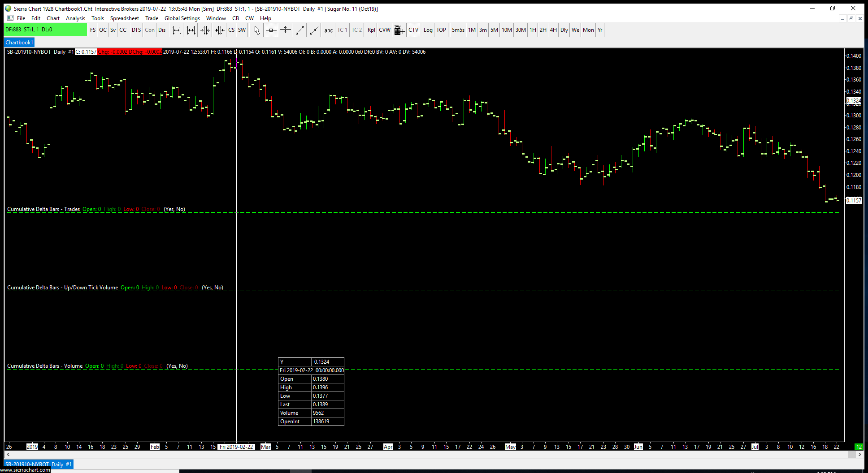The image size is (868, 473).
Task: Click Cumulative Delta Bars - Trades study label
Action: coord(43,209)
